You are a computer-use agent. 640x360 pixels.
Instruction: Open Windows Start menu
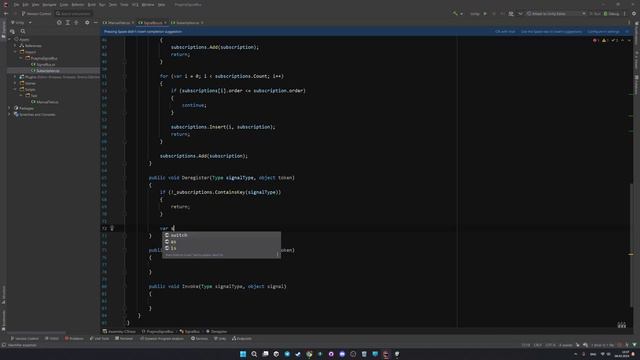243,354
